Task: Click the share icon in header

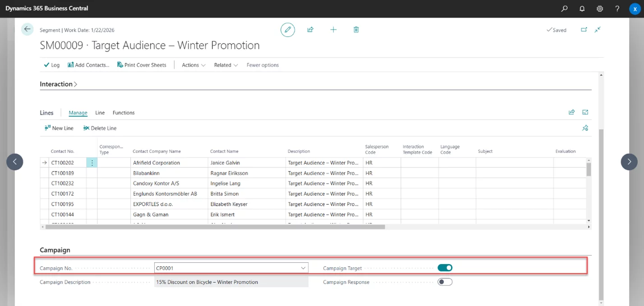Action: tap(310, 30)
